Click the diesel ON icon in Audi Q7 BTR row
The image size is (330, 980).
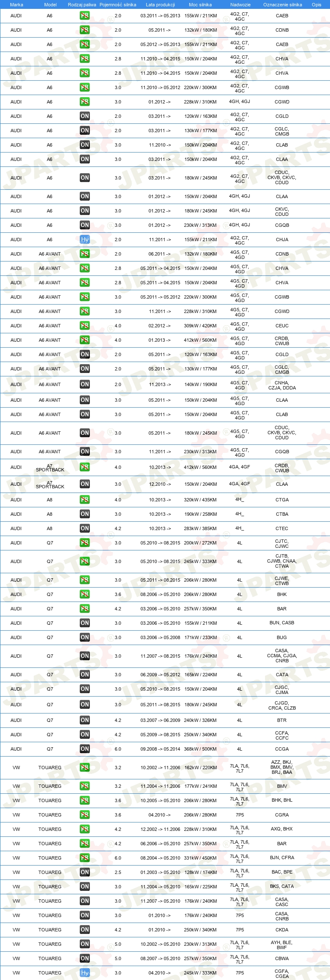coord(85,720)
